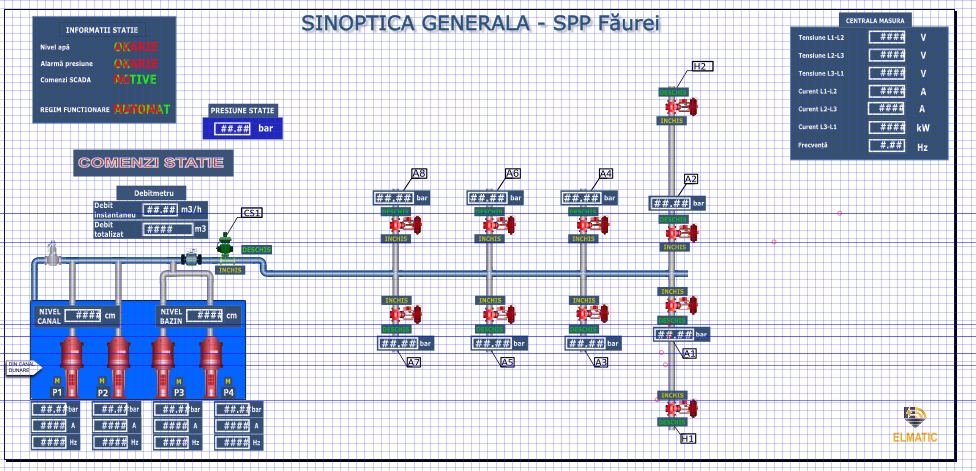Click the Debit instantaneu m3/h field
976x471 pixels.
161,210
